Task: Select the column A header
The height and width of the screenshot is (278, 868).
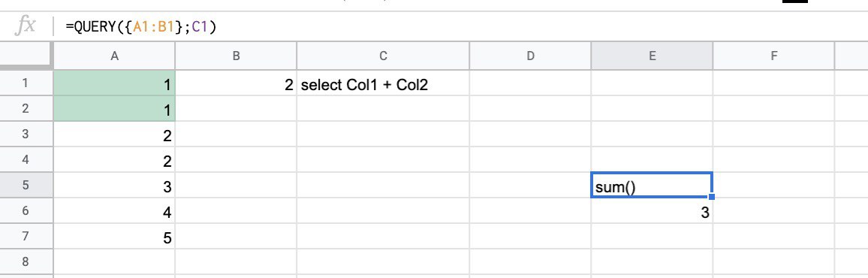Action: tap(115, 56)
